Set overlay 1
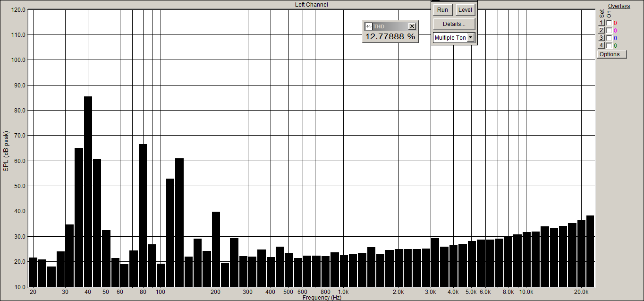 (602, 23)
